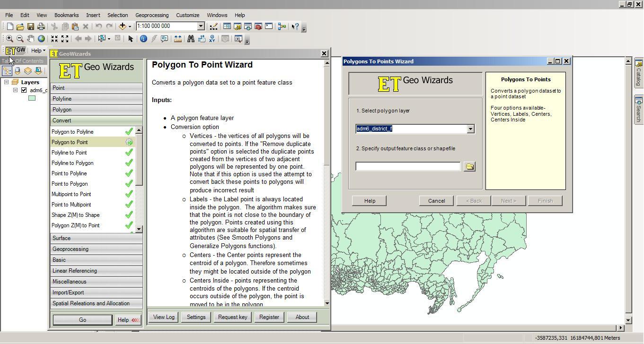Click the Fixed Zoom Out icon
Screen dimensions: 644x344
(65, 39)
